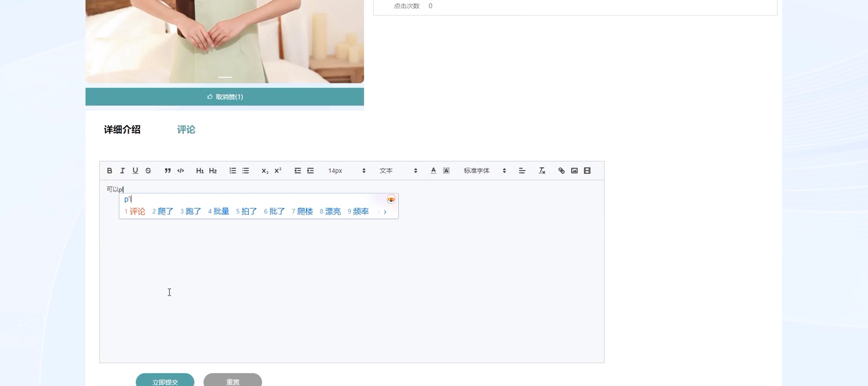Switch to the 详细介绍 tab
Viewport: 868px width, 386px height.
click(x=122, y=130)
